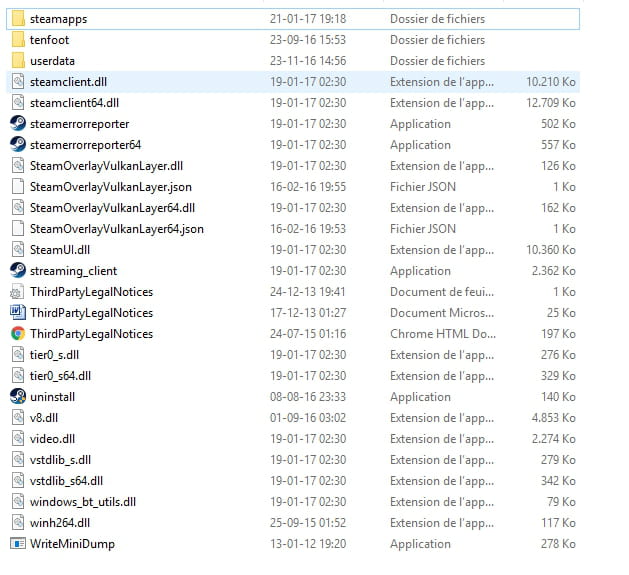Viewport: 629px width, 575px height.
Task: Open the userdata folder icon
Action: (18, 61)
